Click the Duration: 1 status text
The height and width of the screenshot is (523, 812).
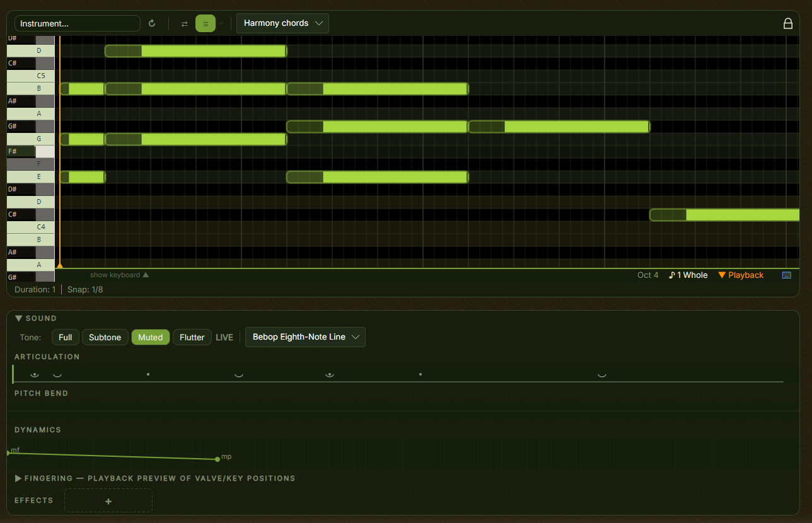35,290
